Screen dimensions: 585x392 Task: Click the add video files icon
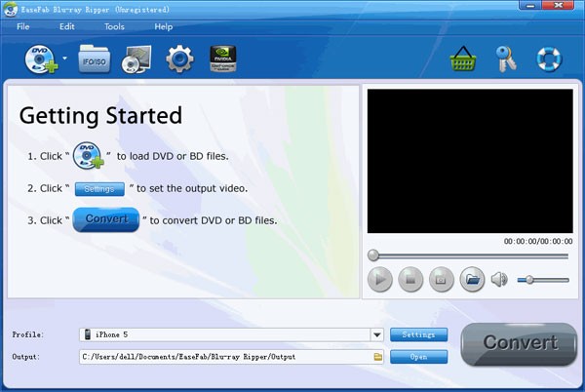point(136,60)
